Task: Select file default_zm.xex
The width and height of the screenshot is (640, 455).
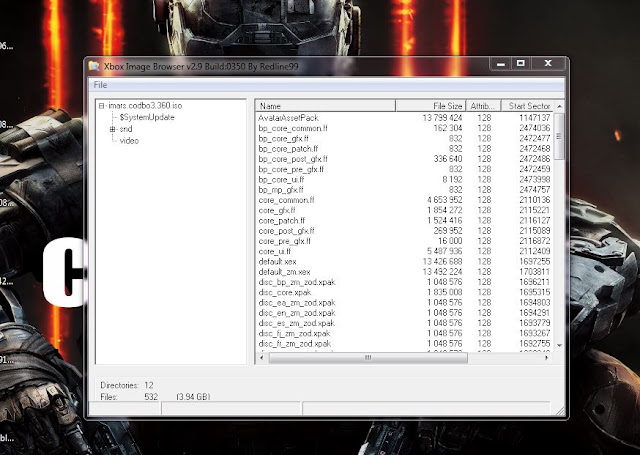Action: point(284,272)
